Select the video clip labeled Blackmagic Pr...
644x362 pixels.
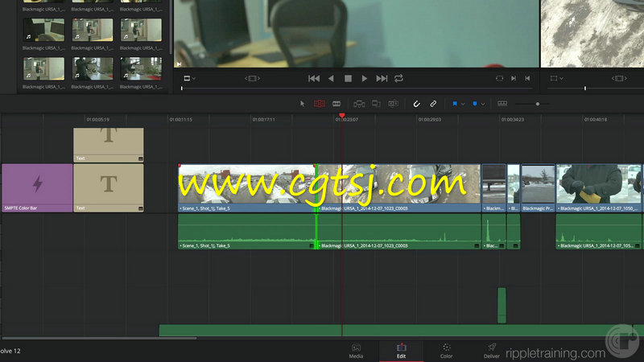click(538, 188)
